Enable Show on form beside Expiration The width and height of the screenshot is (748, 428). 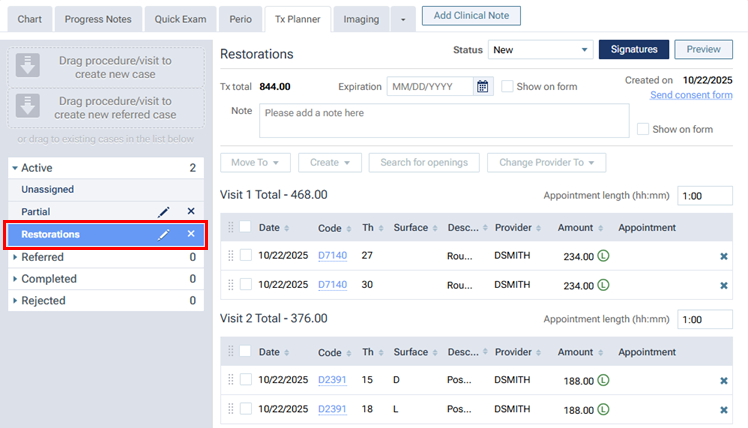click(x=508, y=87)
